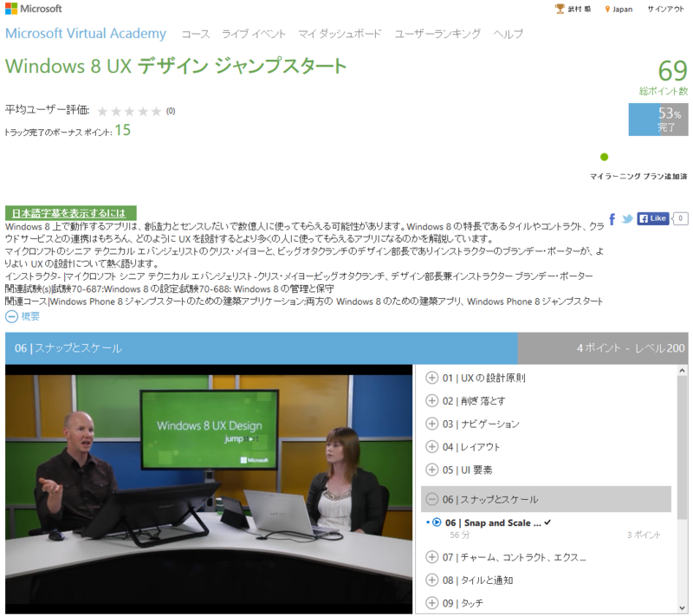Expand module 07 | チャーム、コントラクト
The image size is (693, 616).
431,557
